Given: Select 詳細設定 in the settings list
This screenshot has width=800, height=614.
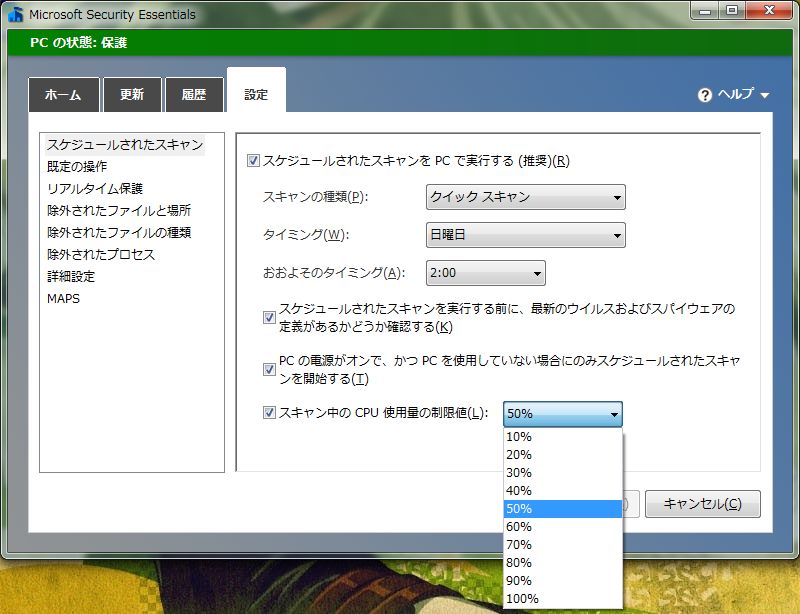Looking at the screenshot, I should pyautogui.click(x=71, y=276).
